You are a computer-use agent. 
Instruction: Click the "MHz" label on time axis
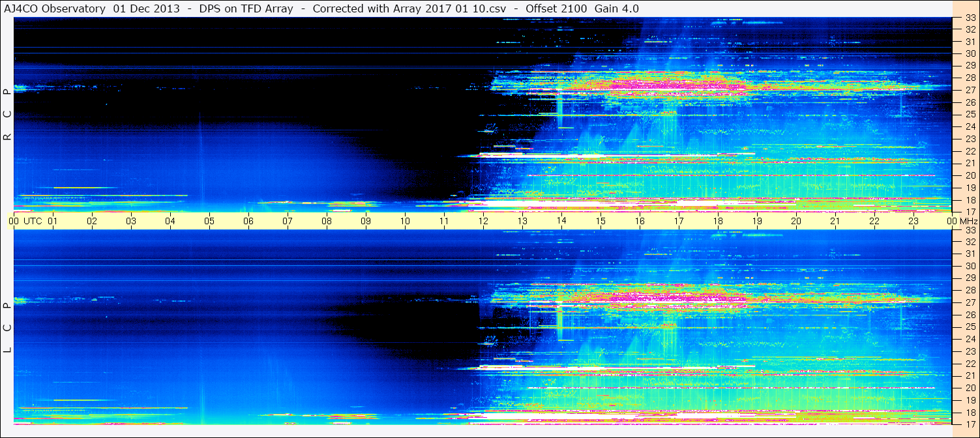click(970, 221)
